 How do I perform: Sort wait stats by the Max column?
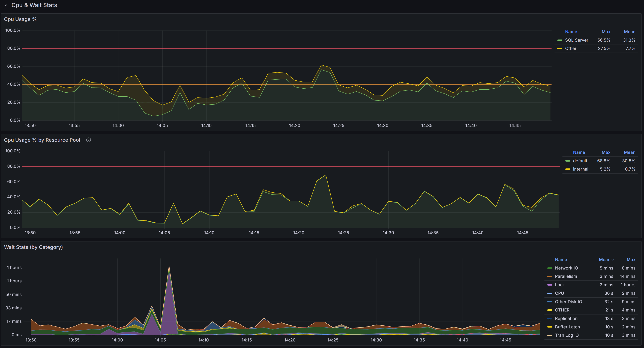coord(631,259)
